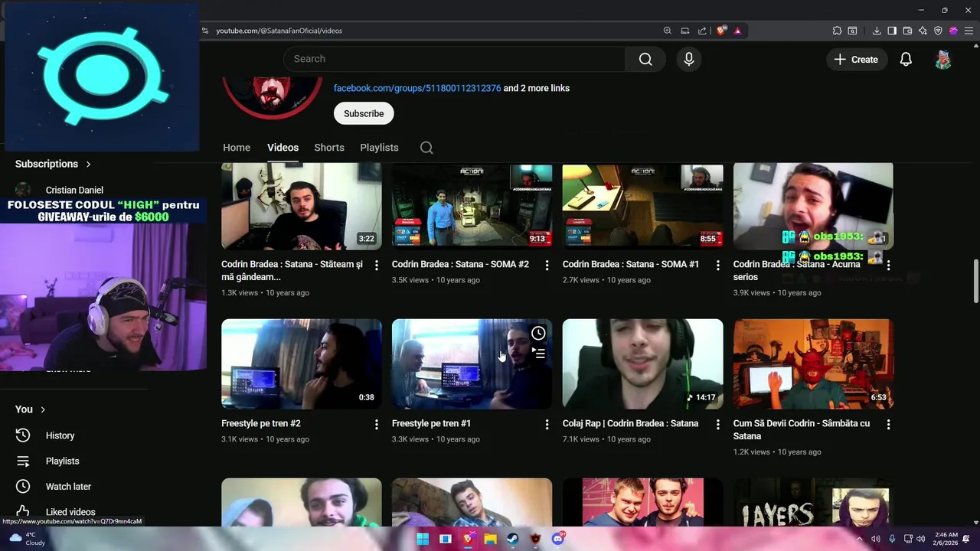
Task: Open the Colaj Rap | Codrin Bradea video title
Action: [x=630, y=423]
